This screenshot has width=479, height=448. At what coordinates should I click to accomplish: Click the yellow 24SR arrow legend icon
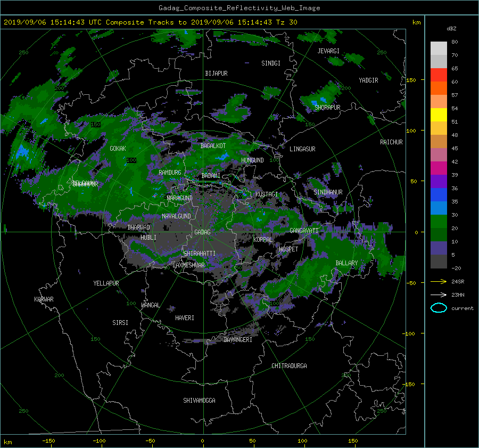439,281
